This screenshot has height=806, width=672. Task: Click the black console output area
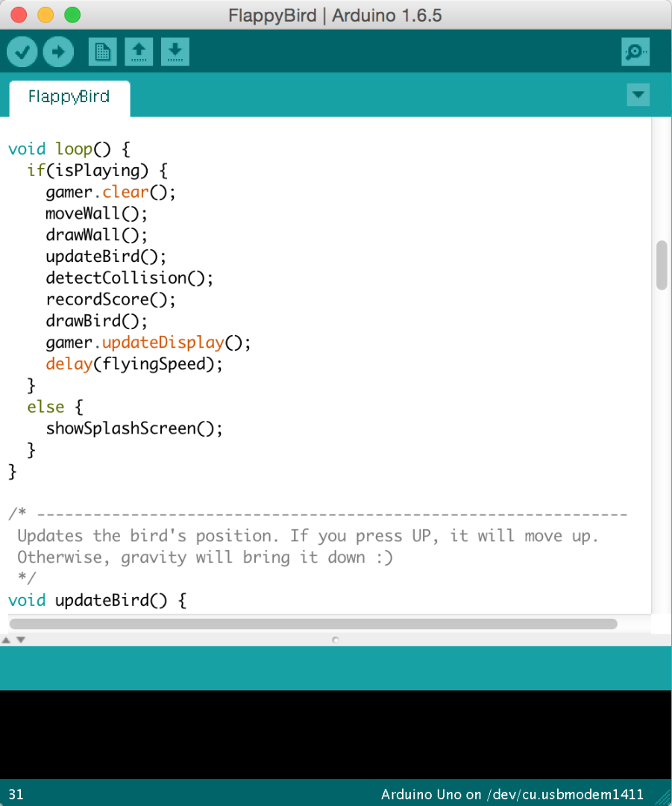336,734
